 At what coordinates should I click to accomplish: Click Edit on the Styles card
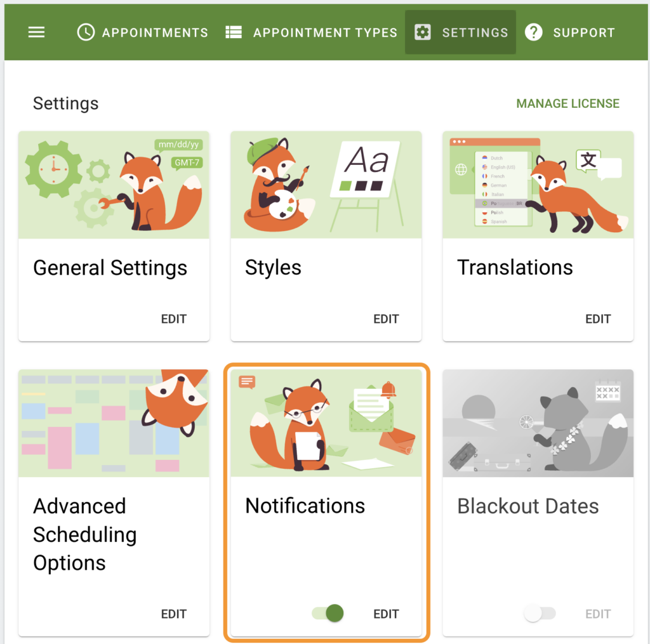pos(385,319)
